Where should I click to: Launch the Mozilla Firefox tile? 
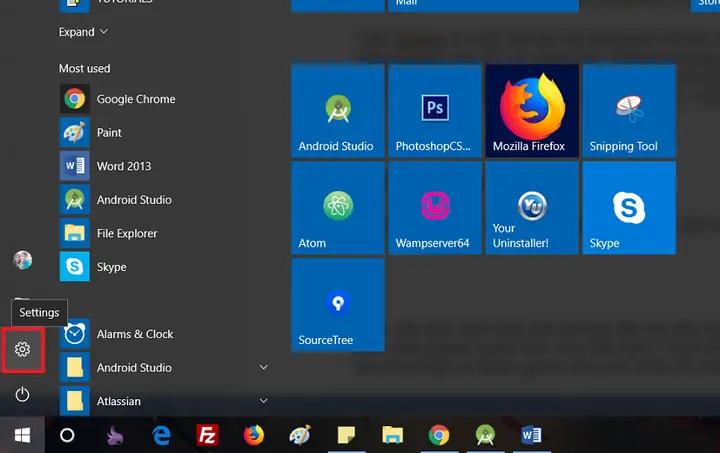(x=532, y=111)
